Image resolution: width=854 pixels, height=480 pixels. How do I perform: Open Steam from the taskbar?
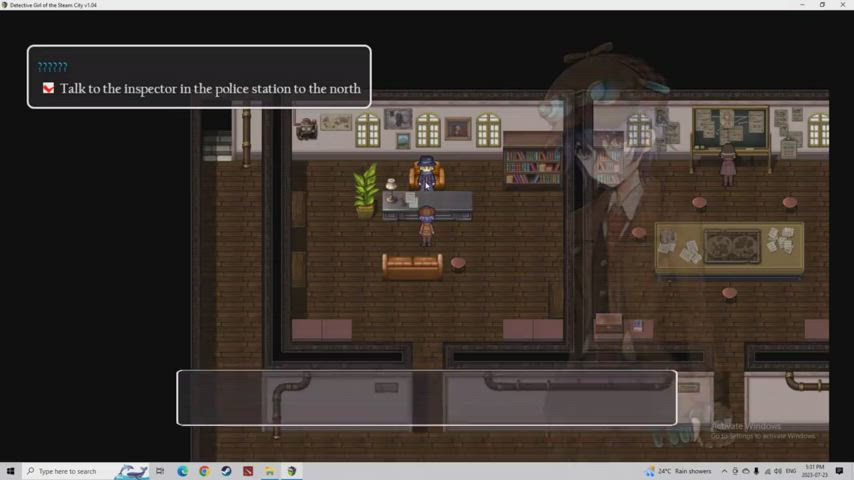tap(226, 471)
